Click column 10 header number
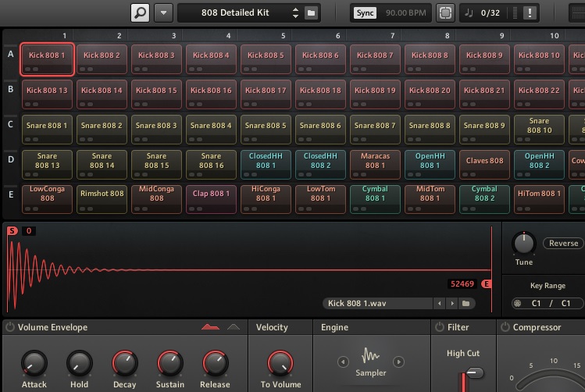Image resolution: width=585 pixels, height=392 pixels. [555, 36]
